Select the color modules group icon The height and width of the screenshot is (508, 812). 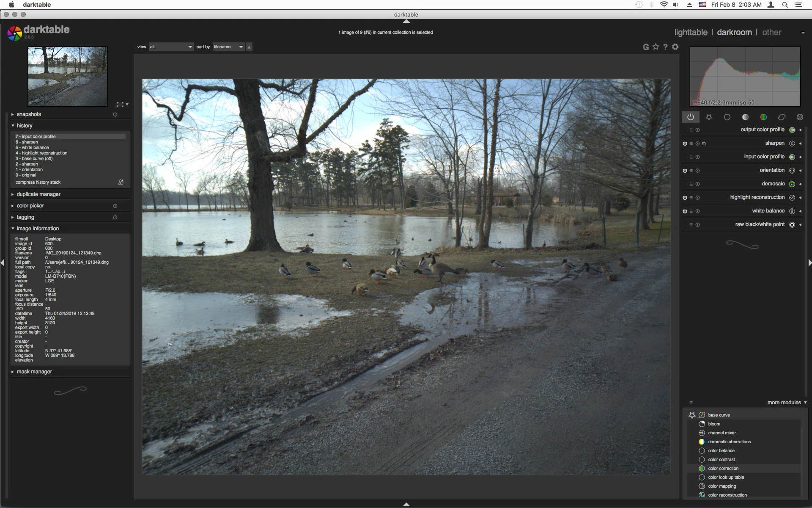[763, 117]
